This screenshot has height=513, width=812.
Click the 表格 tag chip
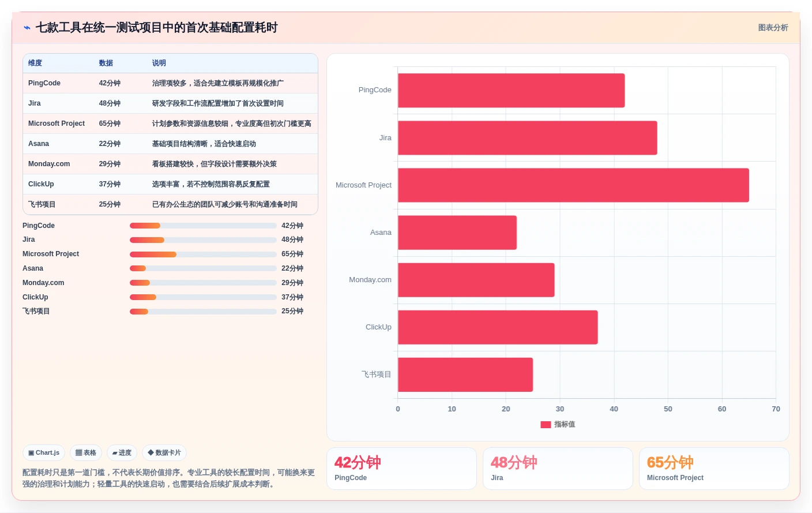86,453
